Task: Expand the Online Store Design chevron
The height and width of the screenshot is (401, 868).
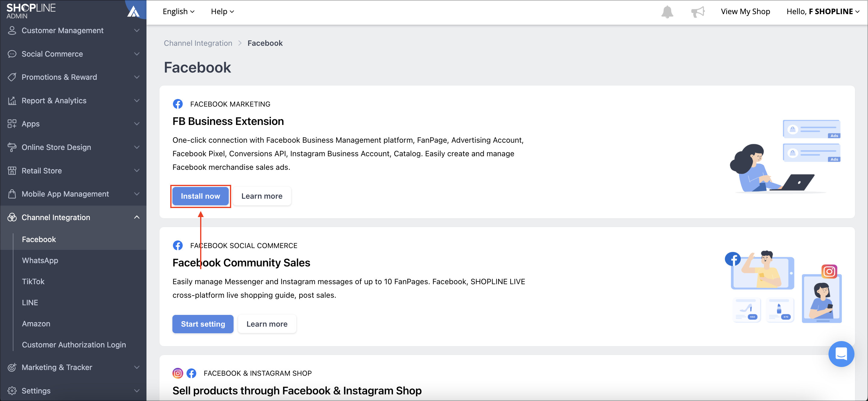Action: (137, 147)
